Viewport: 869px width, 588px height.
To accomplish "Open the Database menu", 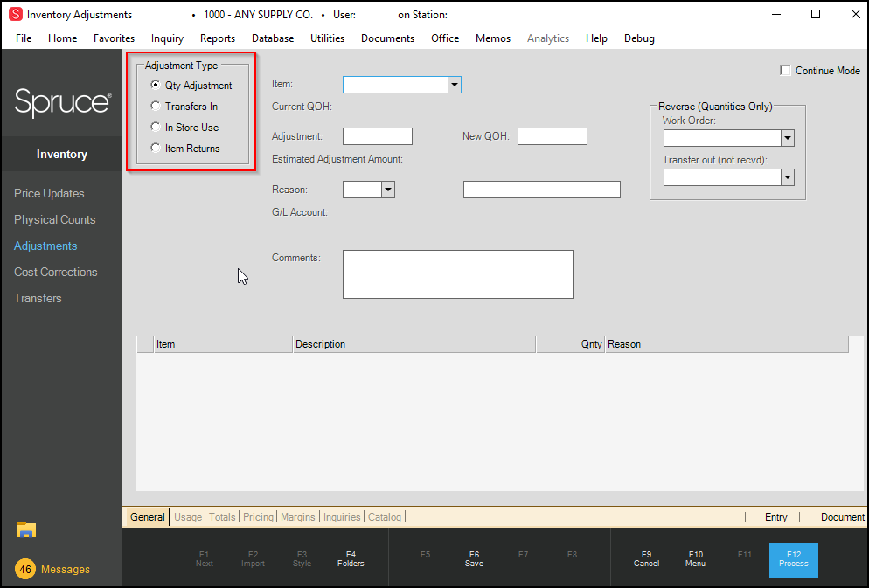I will point(273,38).
